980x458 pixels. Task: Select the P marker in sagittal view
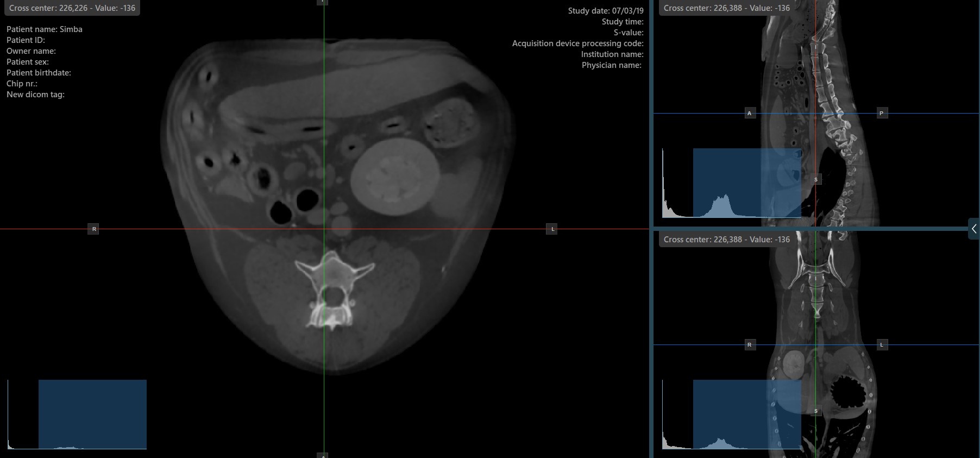coord(882,114)
